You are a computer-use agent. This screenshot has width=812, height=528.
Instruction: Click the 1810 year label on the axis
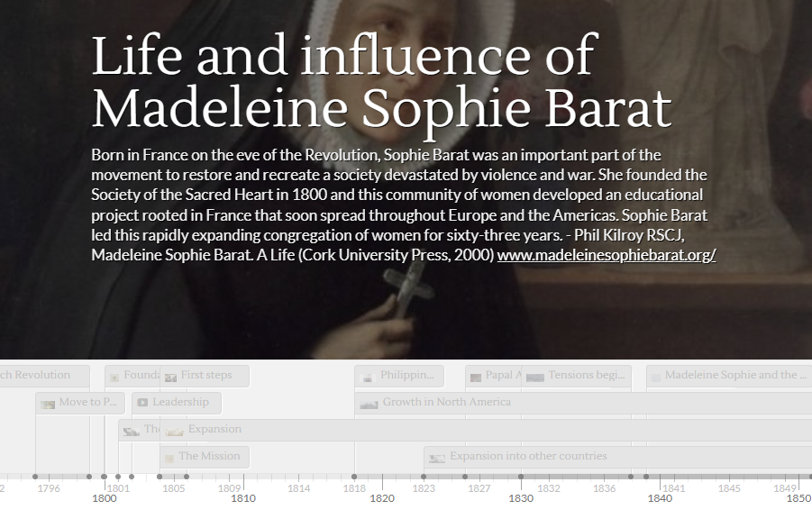pyautogui.click(x=243, y=498)
